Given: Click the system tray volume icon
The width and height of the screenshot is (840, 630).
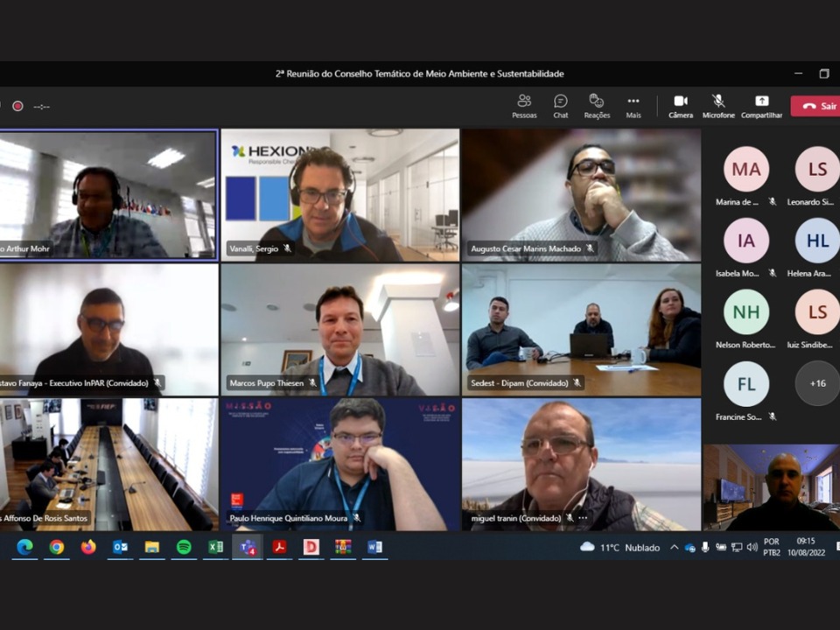Looking at the screenshot, I should tap(752, 547).
